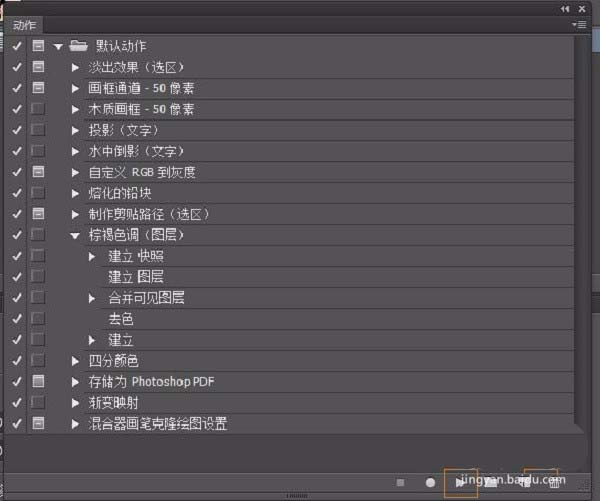Click the create new set folder icon
The image size is (600, 501).
pyautogui.click(x=491, y=482)
